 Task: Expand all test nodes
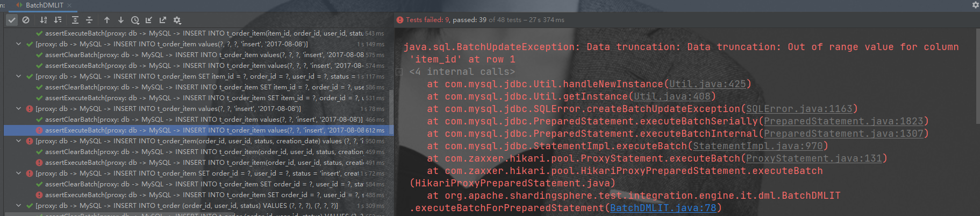[x=75, y=20]
